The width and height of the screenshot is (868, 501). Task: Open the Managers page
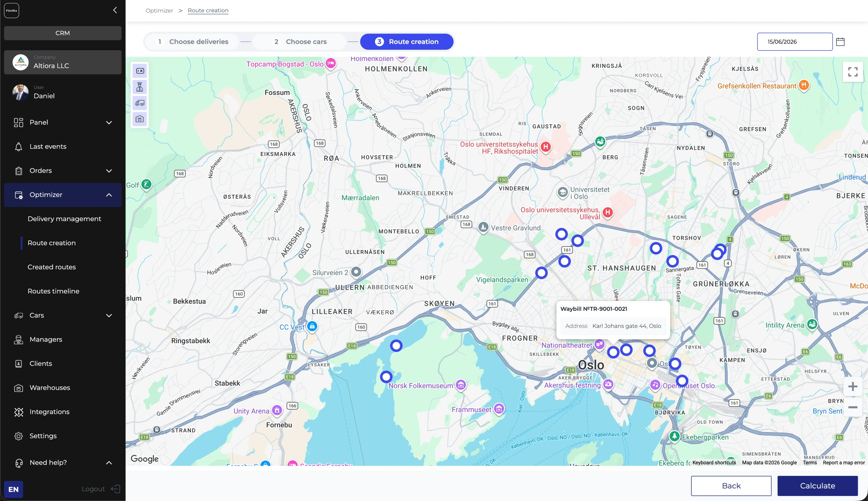click(x=63, y=339)
